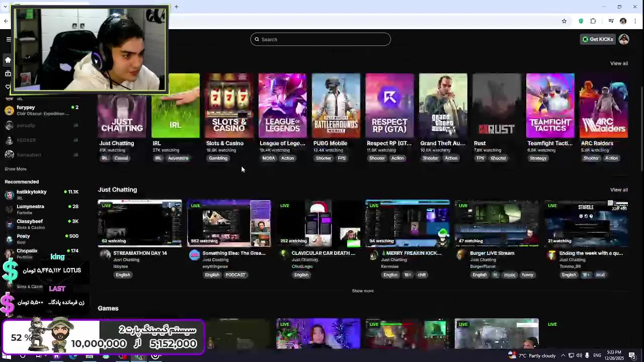Open the League of Legends category
The height and width of the screenshot is (362, 644).
click(x=283, y=106)
